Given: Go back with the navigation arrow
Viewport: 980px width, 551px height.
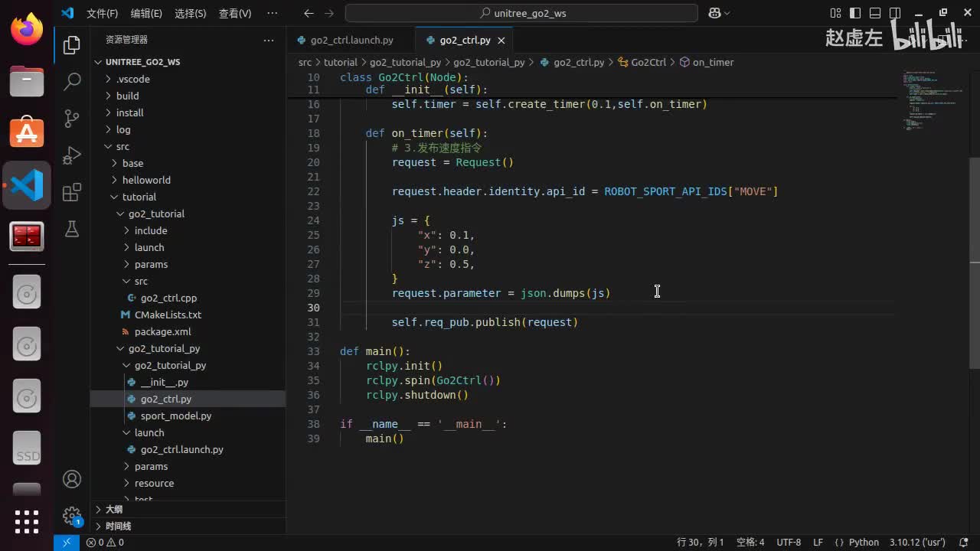Looking at the screenshot, I should coord(309,13).
